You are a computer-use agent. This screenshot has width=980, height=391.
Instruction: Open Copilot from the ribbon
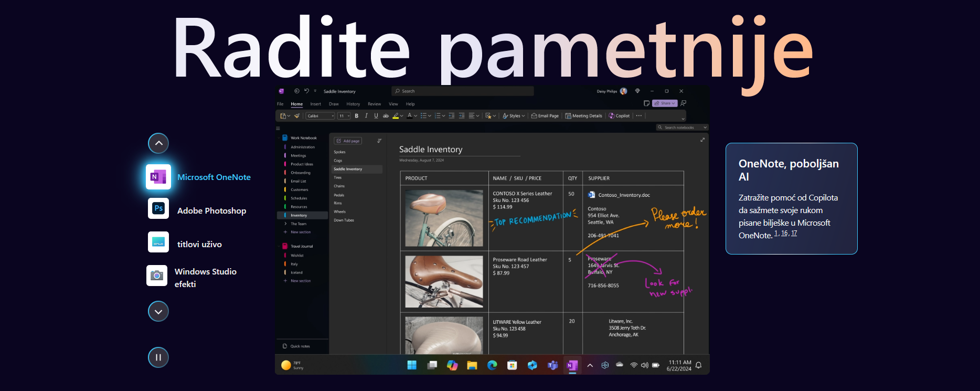pyautogui.click(x=619, y=116)
